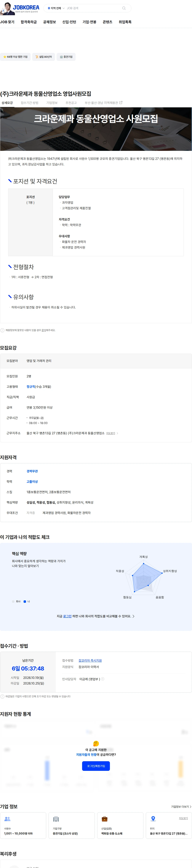
Task: Click the 중견기업 badge
Action: [x=66, y=57]
